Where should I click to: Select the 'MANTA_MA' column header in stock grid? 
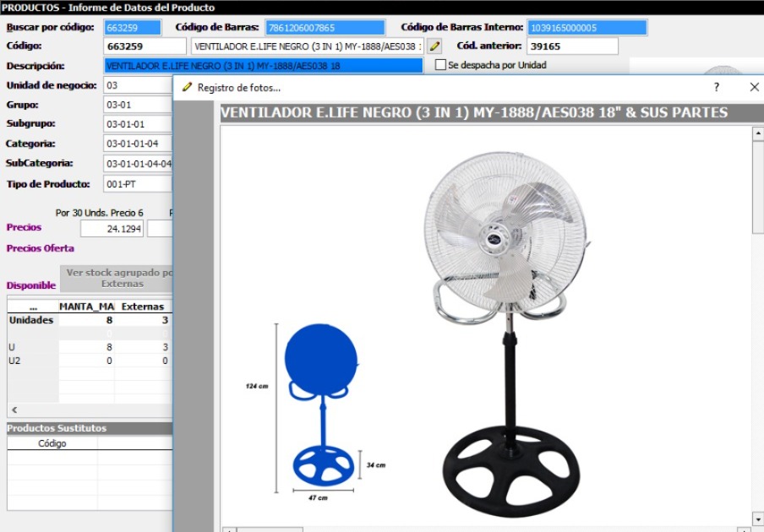85,307
